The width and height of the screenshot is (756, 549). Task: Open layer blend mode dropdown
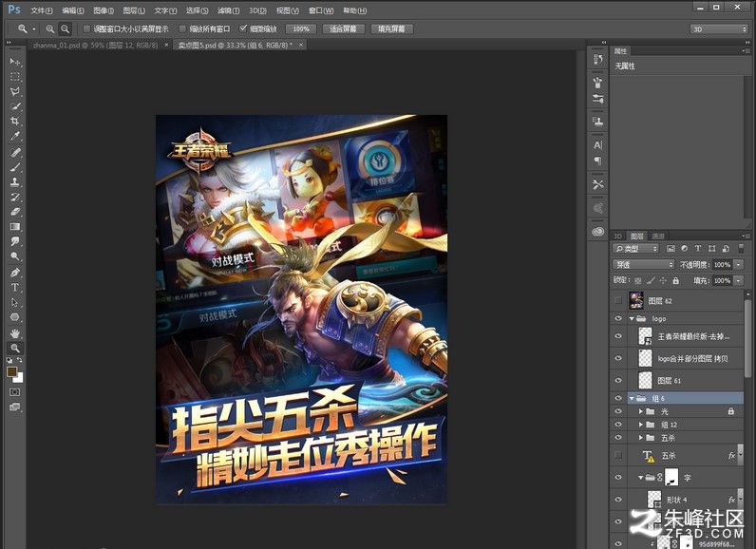[x=643, y=265]
